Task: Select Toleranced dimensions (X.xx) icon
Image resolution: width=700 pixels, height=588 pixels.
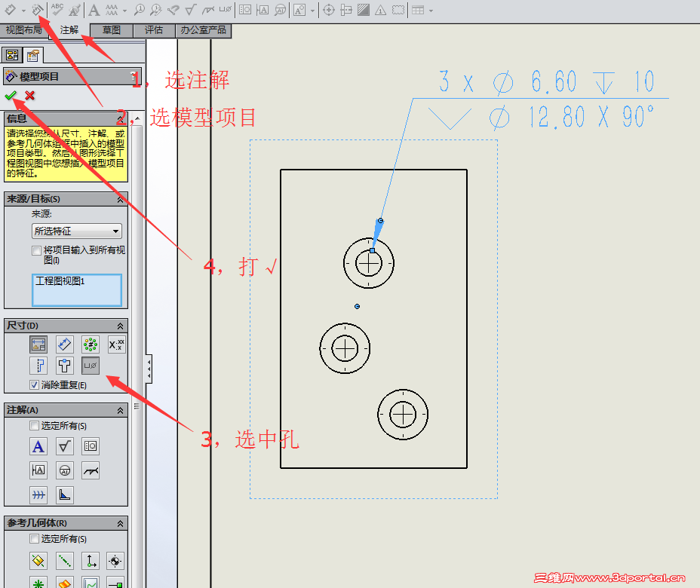Action: (x=116, y=344)
